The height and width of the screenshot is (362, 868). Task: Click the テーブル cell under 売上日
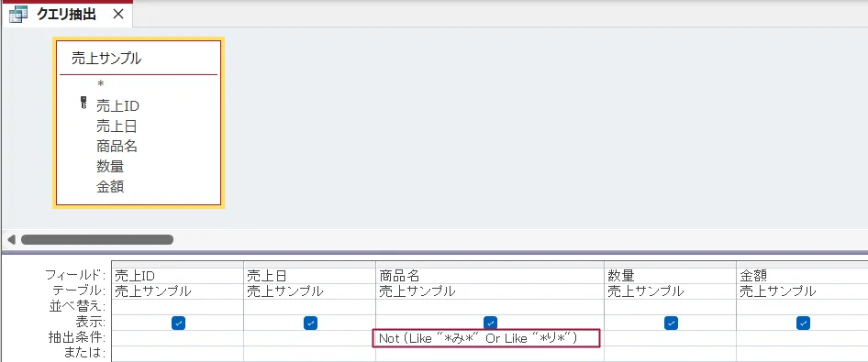point(310,291)
